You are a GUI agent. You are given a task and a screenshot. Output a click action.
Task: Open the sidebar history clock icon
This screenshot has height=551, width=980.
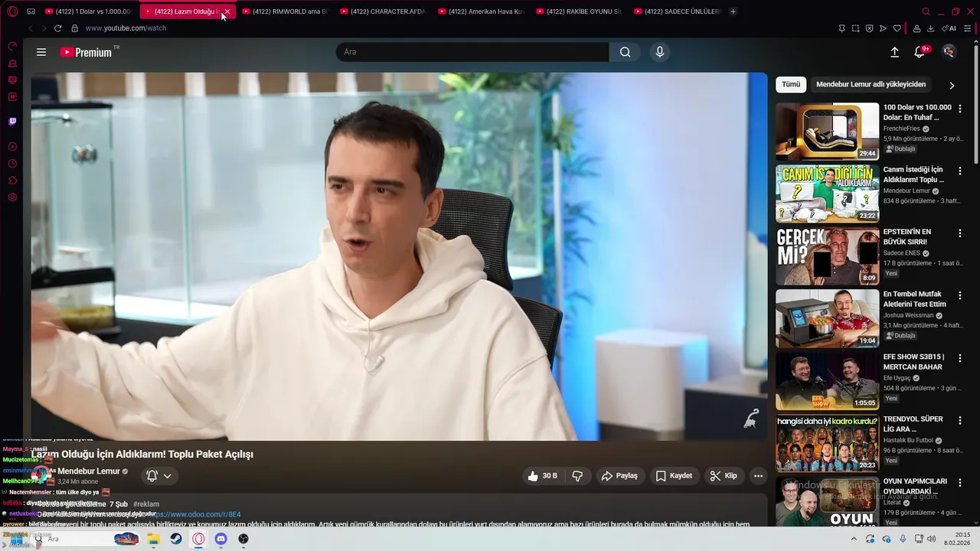coord(12,164)
